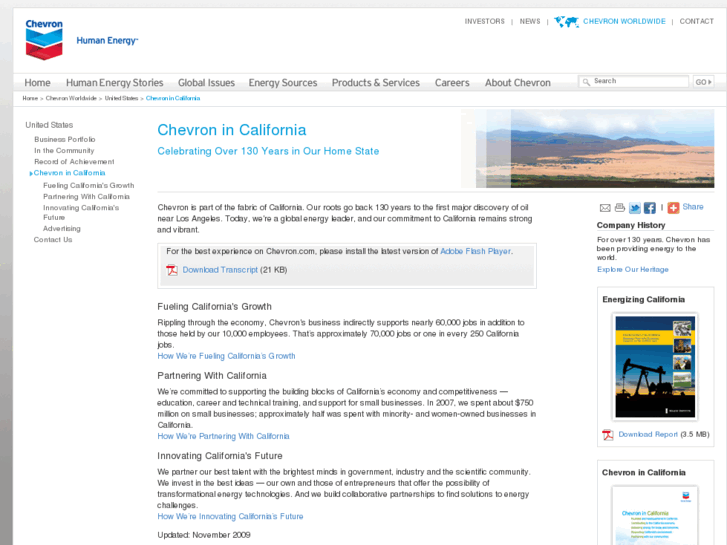This screenshot has height=545, width=727.
Task: Open Contact Us in sidebar
Action: [53, 239]
